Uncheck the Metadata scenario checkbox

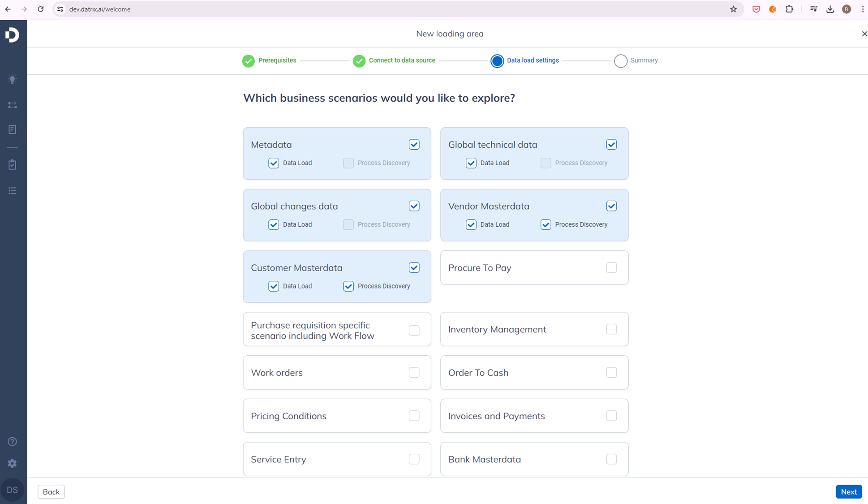[414, 144]
